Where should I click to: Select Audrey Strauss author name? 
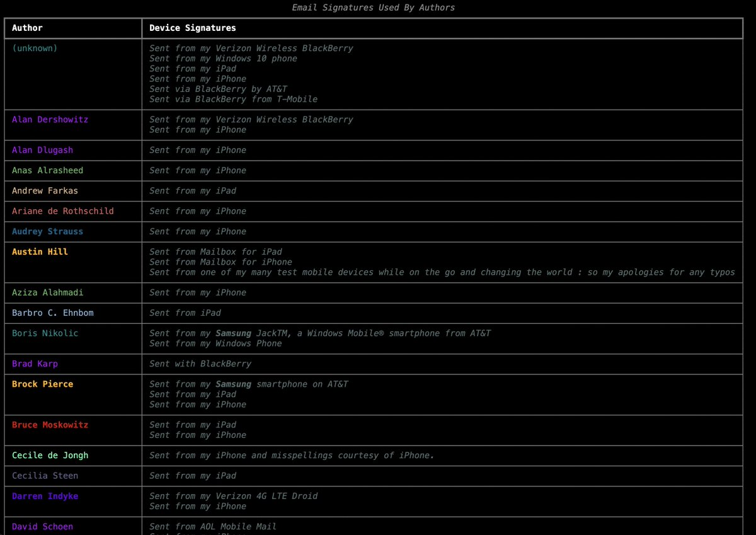(x=47, y=231)
